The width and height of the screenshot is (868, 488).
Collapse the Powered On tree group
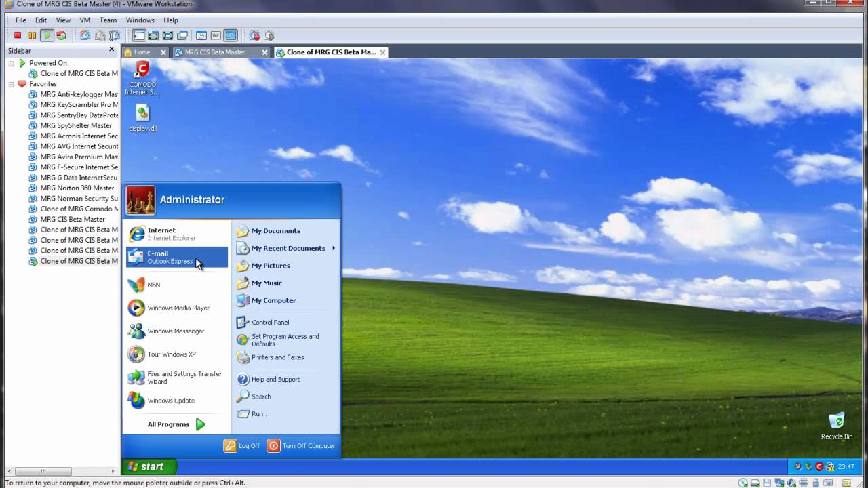click(x=11, y=63)
